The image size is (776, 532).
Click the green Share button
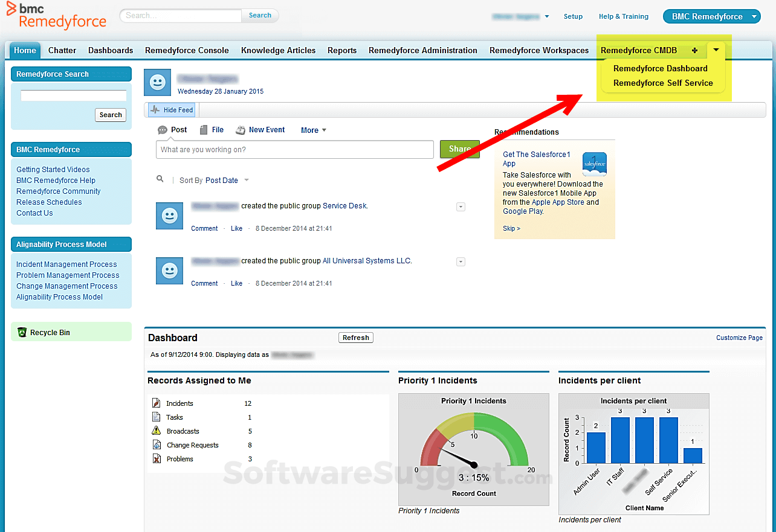point(460,149)
